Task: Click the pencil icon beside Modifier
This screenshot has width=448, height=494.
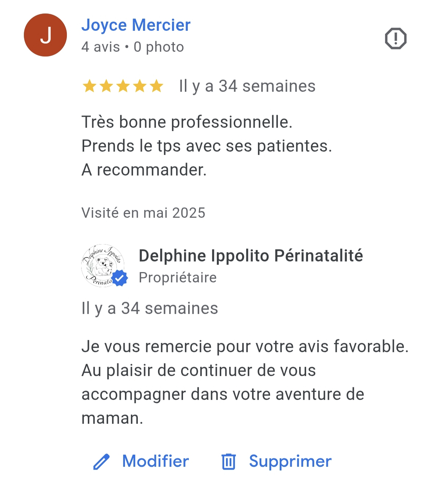Action: pos(101,462)
